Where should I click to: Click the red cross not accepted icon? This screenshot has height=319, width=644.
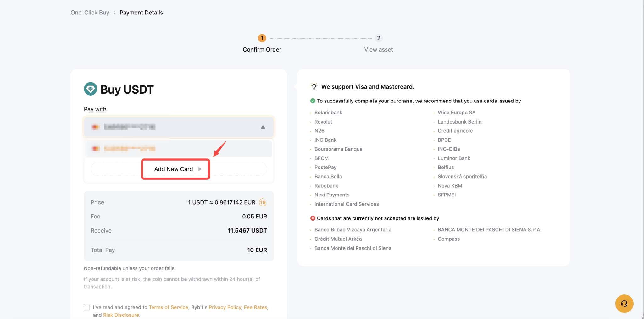coord(313,218)
